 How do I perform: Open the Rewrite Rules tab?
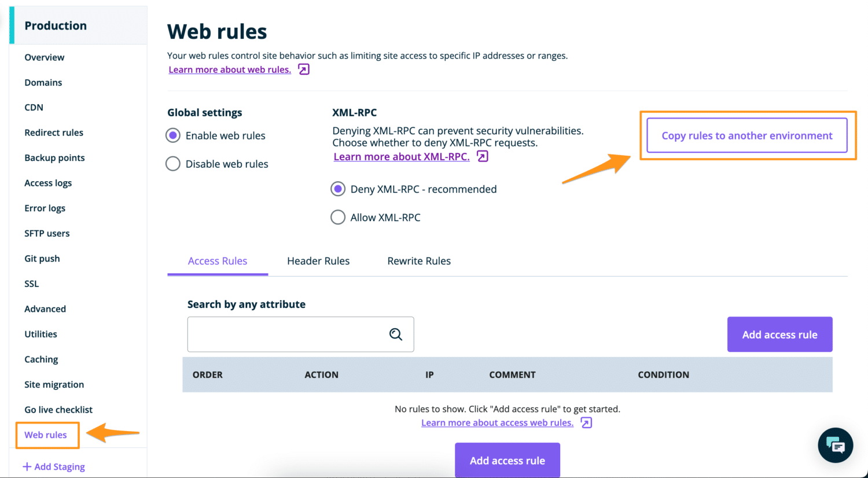tap(419, 260)
